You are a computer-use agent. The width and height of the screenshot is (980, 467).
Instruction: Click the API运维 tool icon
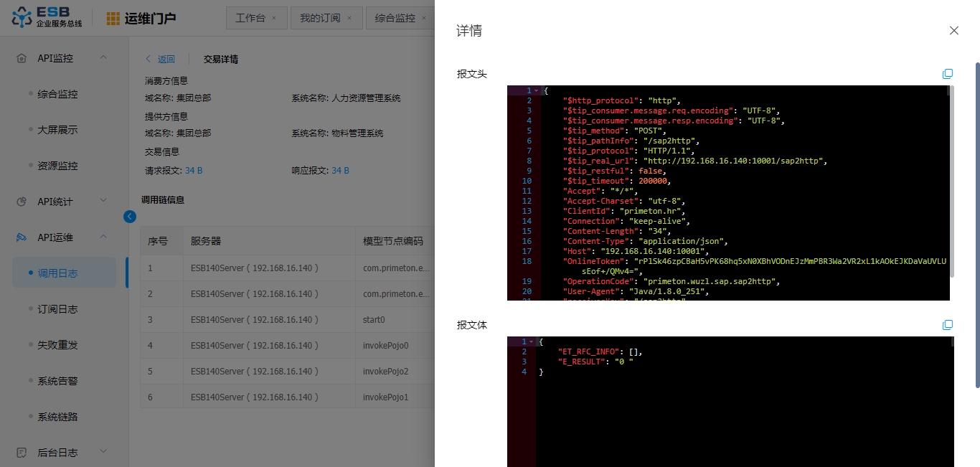pos(22,237)
